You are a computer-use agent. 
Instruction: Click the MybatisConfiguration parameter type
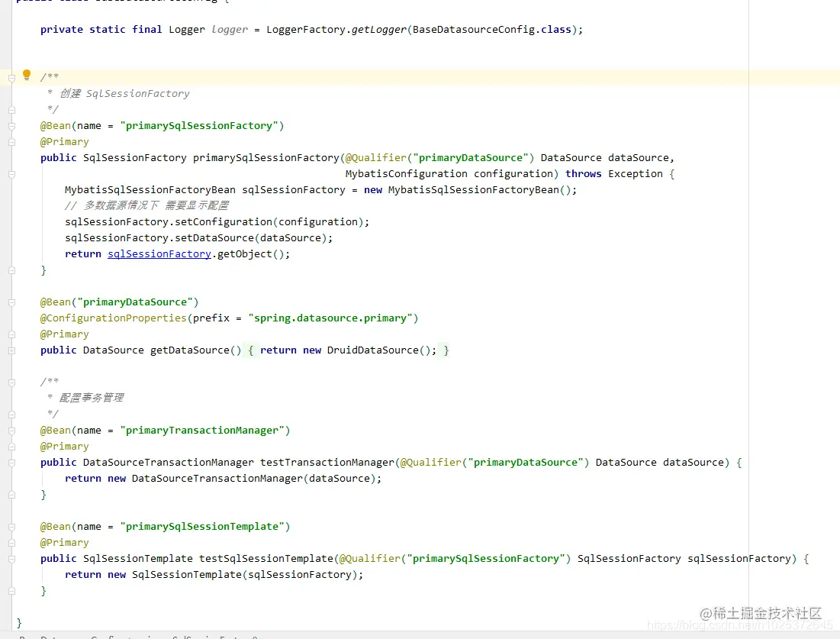(x=406, y=174)
